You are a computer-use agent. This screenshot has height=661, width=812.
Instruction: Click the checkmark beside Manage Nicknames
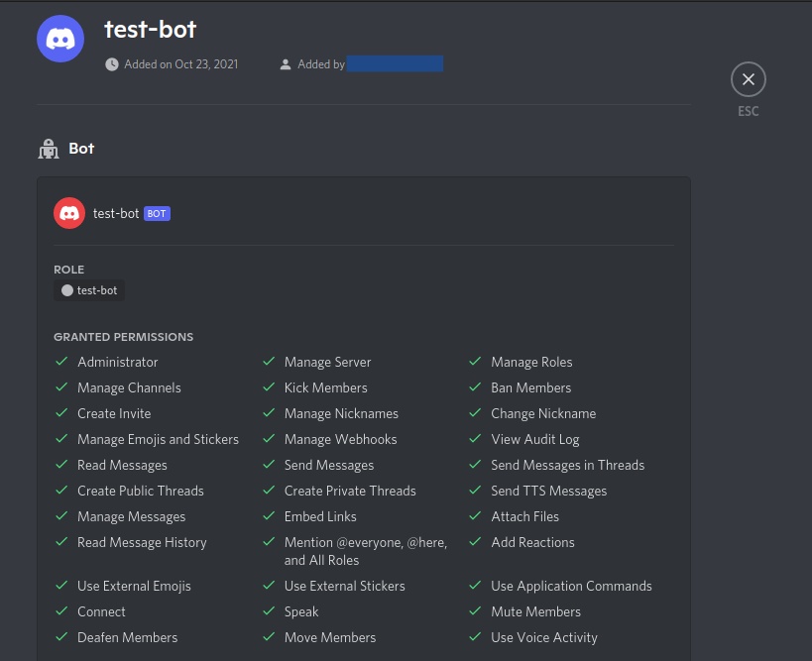coord(269,413)
